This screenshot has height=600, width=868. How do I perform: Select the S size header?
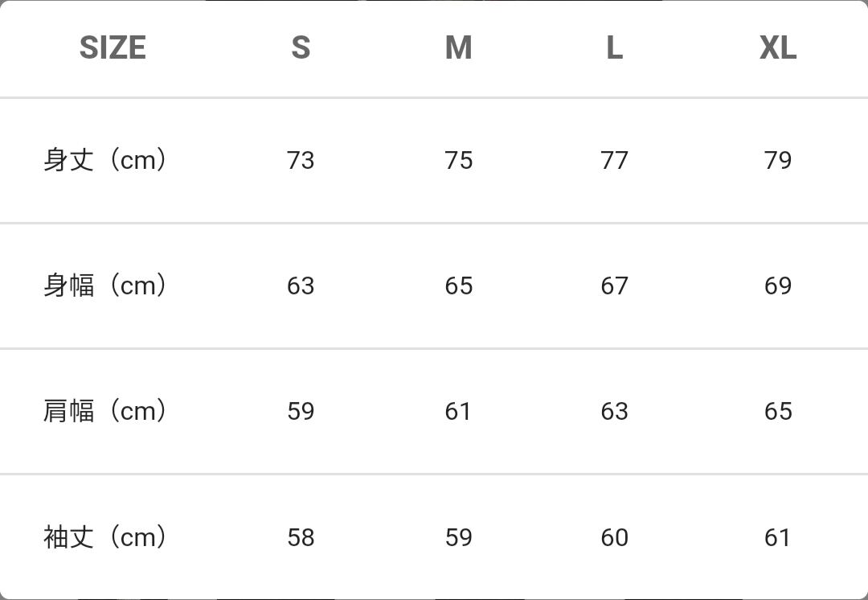(301, 48)
